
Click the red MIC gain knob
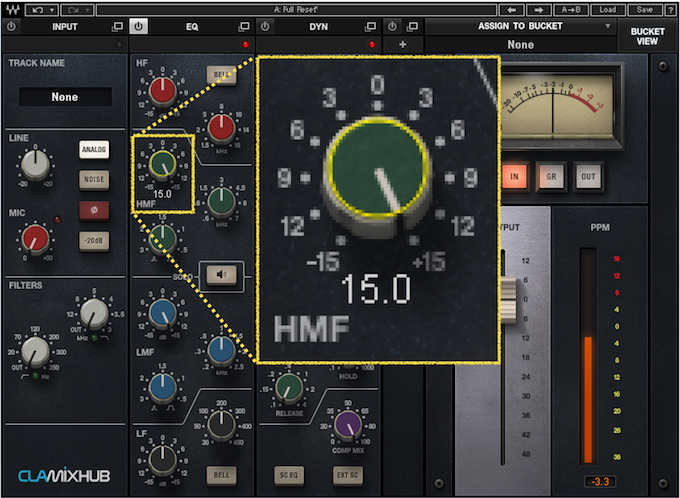(36, 238)
